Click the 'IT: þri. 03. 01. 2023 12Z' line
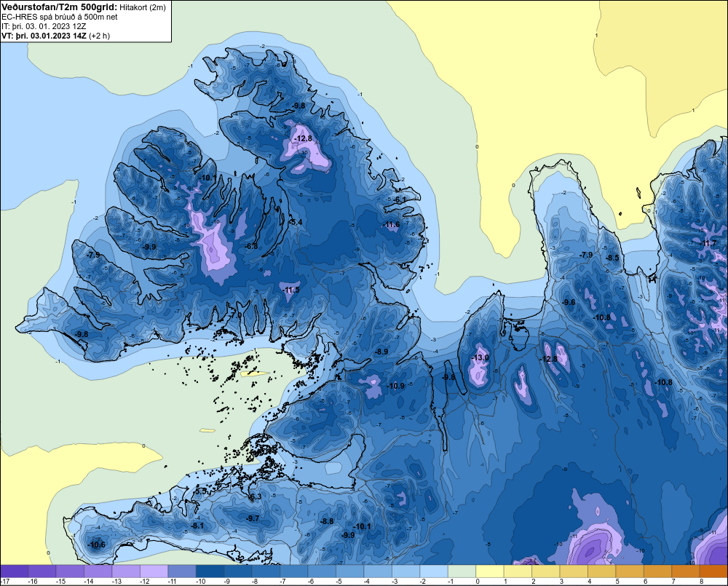728x586 pixels. (x=44, y=26)
